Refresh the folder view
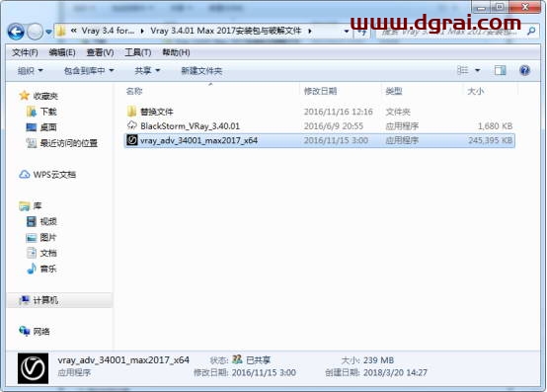This screenshot has height=392, width=547. click(362, 33)
